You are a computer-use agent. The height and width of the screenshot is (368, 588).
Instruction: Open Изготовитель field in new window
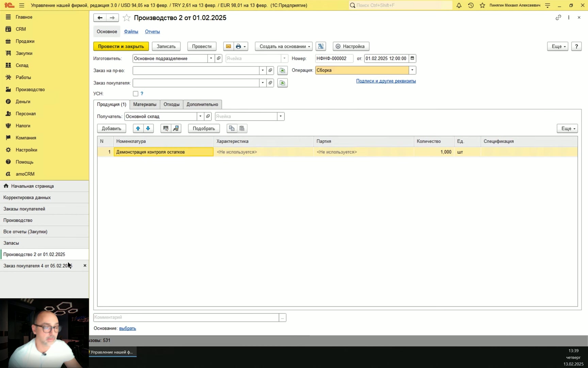[x=219, y=58]
